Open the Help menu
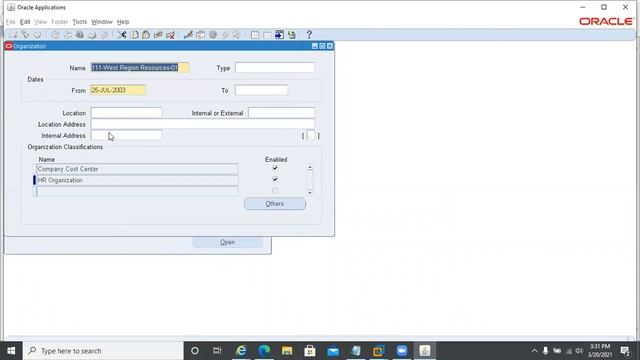 (123, 22)
